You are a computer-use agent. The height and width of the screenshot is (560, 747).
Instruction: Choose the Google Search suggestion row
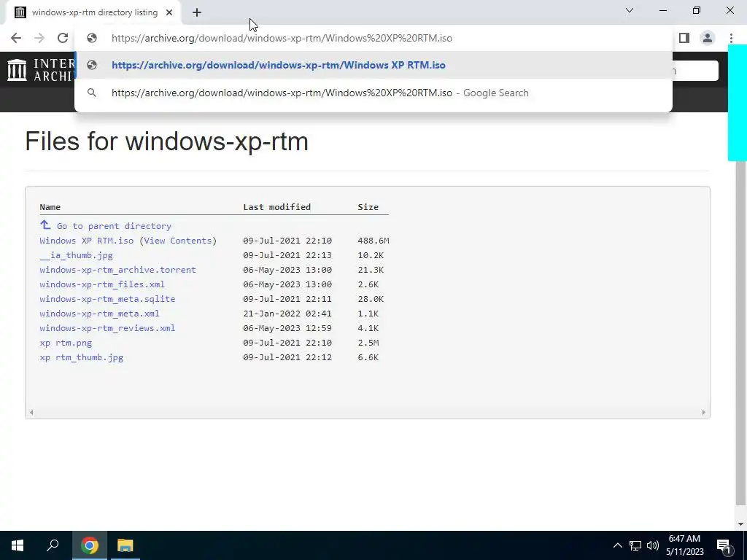[373, 93]
